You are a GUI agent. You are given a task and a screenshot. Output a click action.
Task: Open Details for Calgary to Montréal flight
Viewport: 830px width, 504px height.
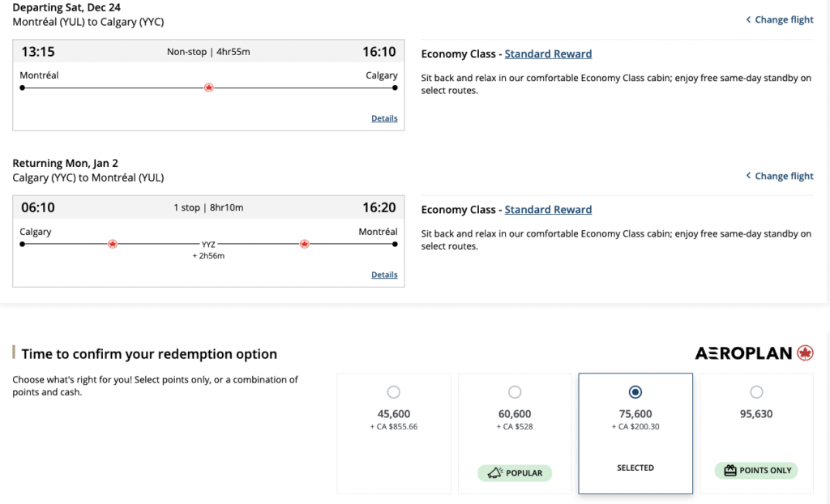pyautogui.click(x=384, y=275)
